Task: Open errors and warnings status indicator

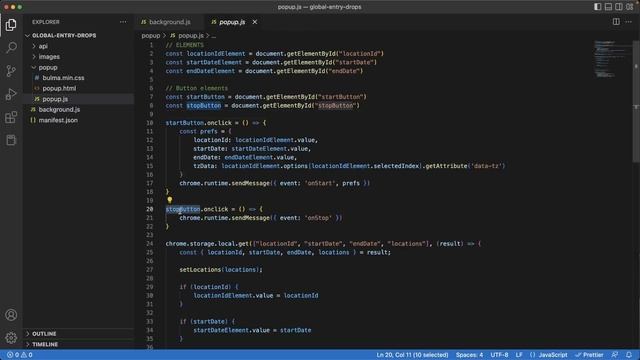Action: coord(20,355)
